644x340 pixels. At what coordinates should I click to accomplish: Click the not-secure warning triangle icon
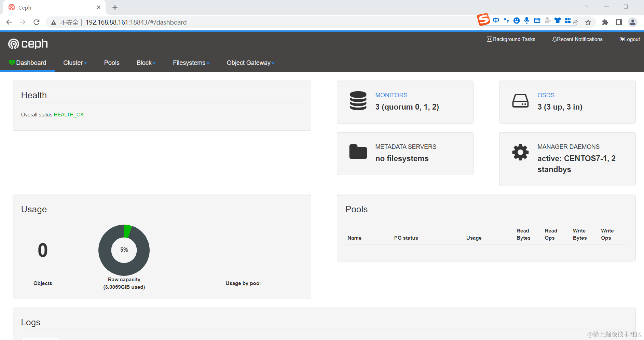[x=53, y=23]
